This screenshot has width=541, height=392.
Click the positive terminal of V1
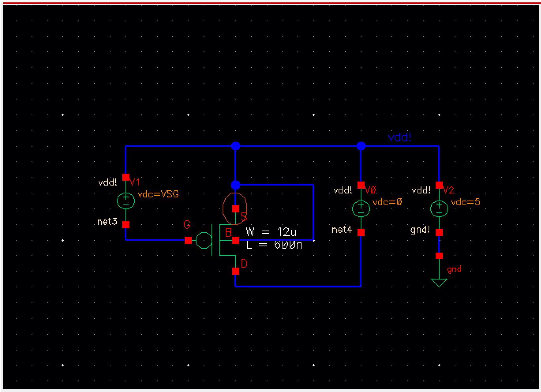(126, 177)
